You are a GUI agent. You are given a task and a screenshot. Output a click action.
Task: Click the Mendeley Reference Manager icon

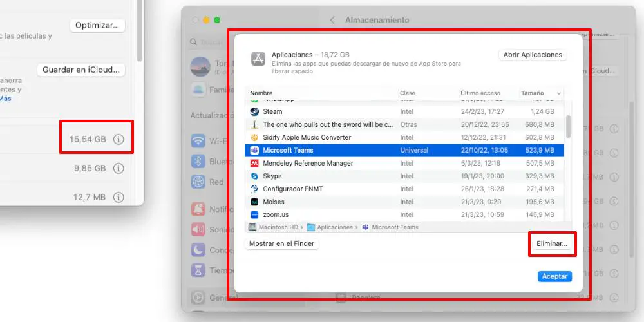254,163
